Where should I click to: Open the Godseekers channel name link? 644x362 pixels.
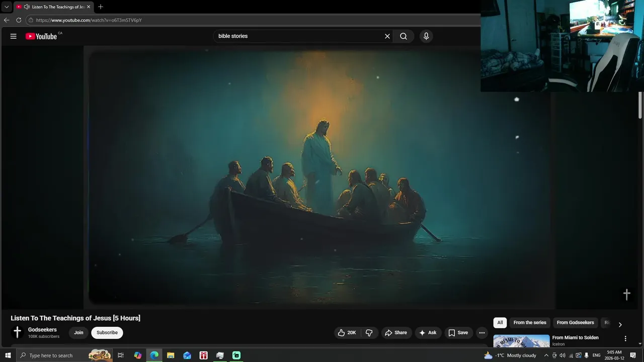point(42,330)
